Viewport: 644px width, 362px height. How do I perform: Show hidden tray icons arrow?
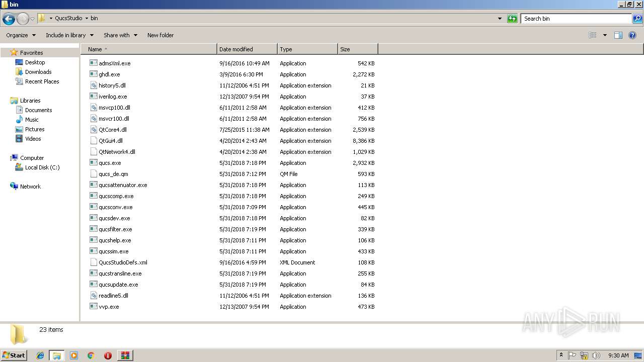pyautogui.click(x=561, y=355)
